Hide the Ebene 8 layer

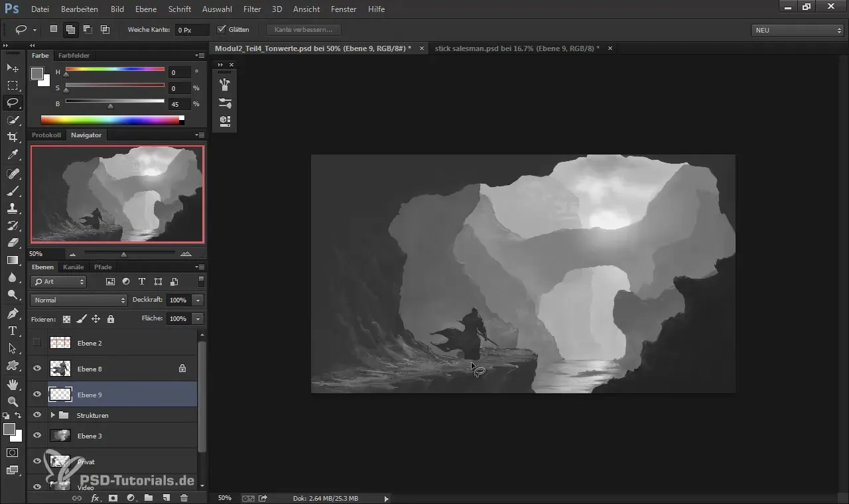click(37, 369)
